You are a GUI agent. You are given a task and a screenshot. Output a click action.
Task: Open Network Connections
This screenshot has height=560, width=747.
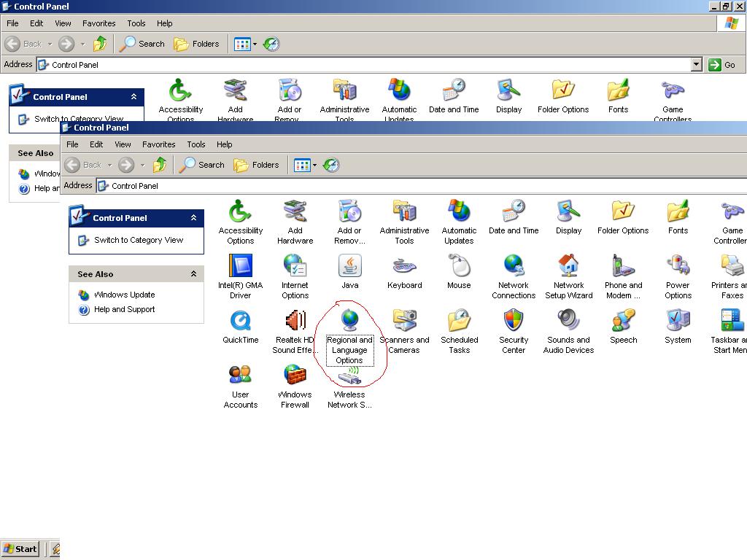514,276
